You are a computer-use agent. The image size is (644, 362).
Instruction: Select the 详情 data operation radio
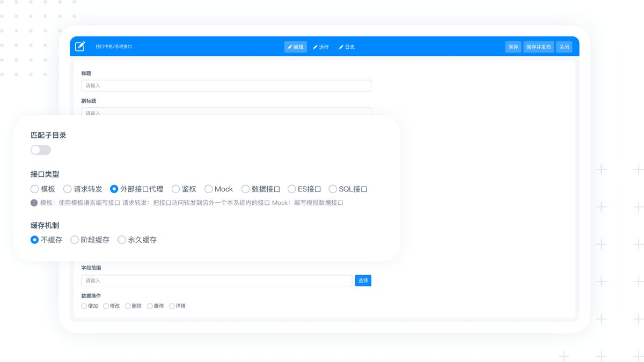[177, 306]
